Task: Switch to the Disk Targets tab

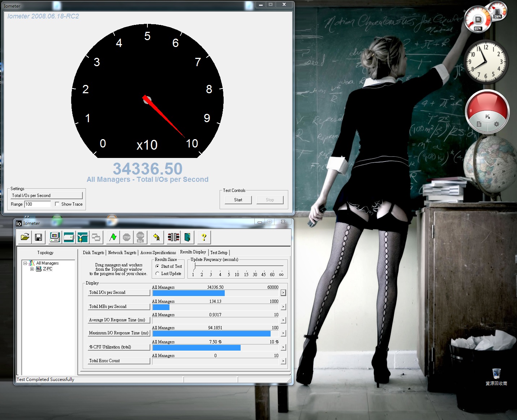Action: pos(93,253)
